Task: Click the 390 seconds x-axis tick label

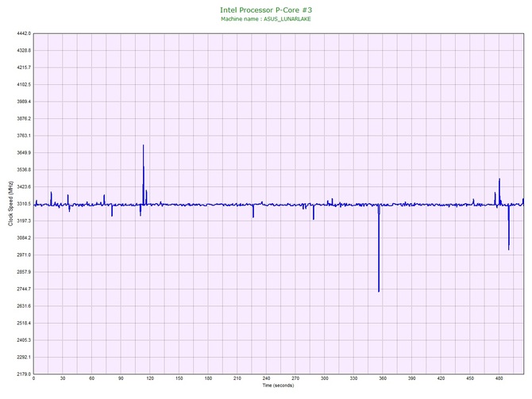Action: pos(412,378)
